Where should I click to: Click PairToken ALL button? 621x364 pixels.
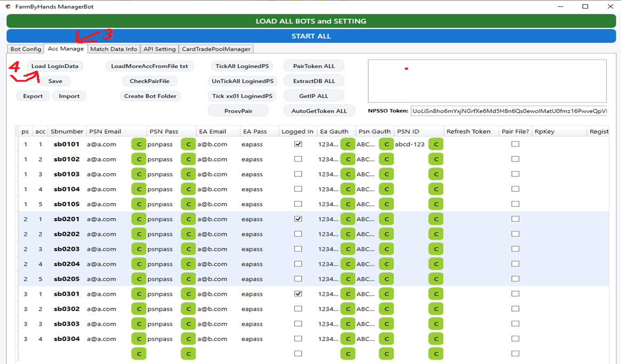coord(313,66)
